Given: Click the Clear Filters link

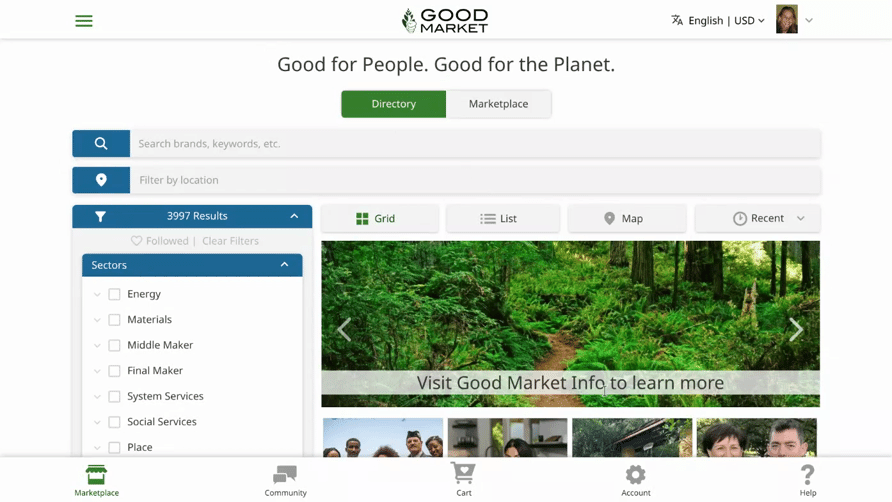Looking at the screenshot, I should pos(230,241).
